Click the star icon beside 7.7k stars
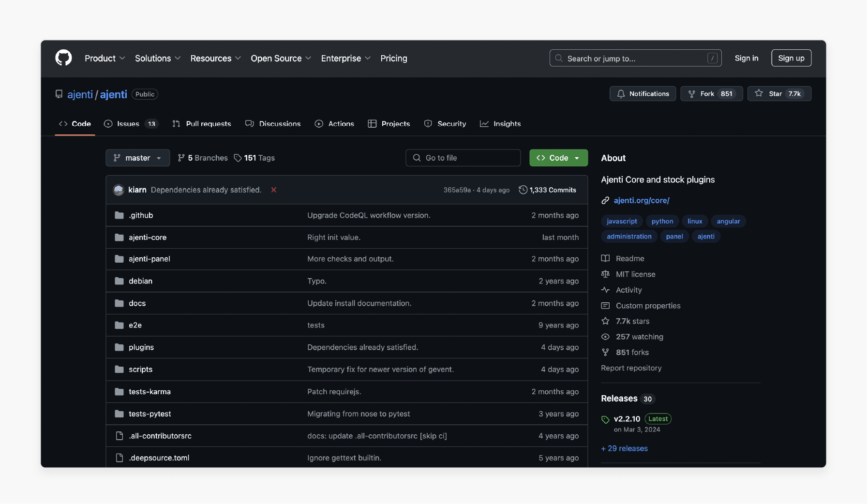 [x=605, y=321]
